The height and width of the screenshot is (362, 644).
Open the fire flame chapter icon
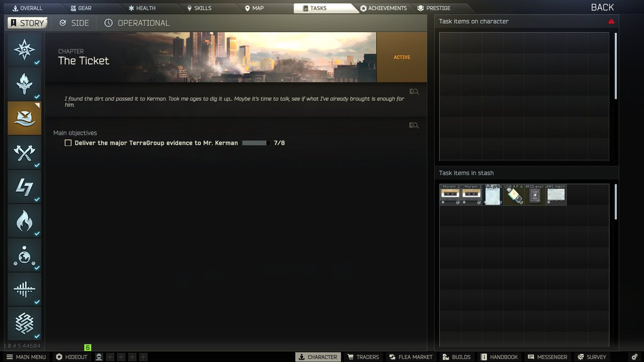24,221
